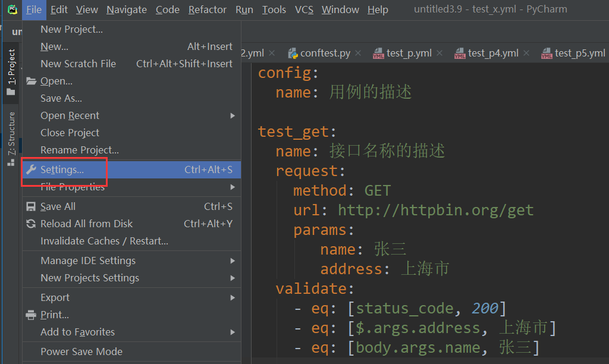The height and width of the screenshot is (364, 609).
Task: Open the Window menu
Action: 340,10
